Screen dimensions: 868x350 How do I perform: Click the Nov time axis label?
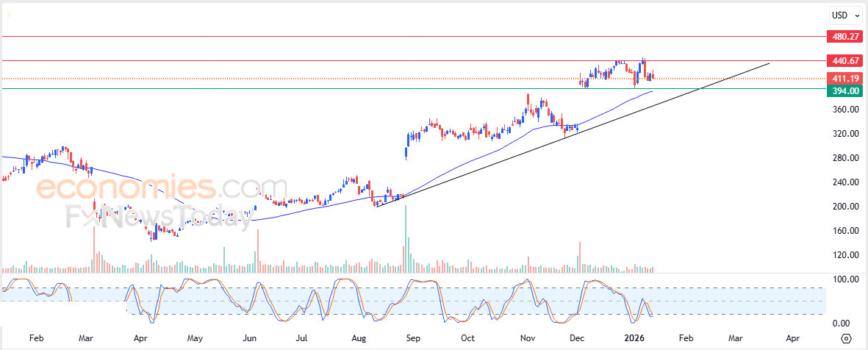(x=528, y=337)
